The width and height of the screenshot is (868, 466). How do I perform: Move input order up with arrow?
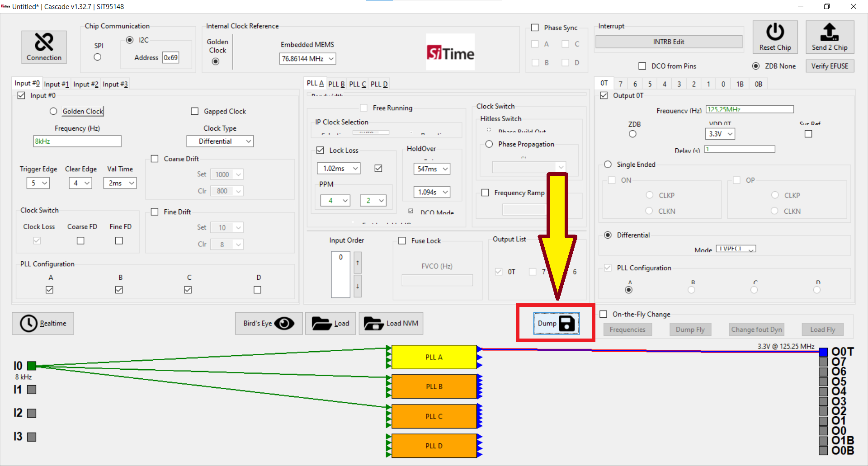click(x=358, y=263)
